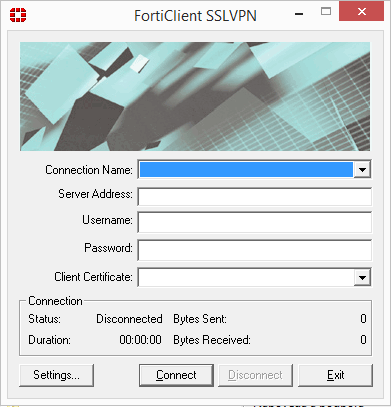This screenshot has width=391, height=407.
Task: Click the Password input box
Action: coord(255,250)
